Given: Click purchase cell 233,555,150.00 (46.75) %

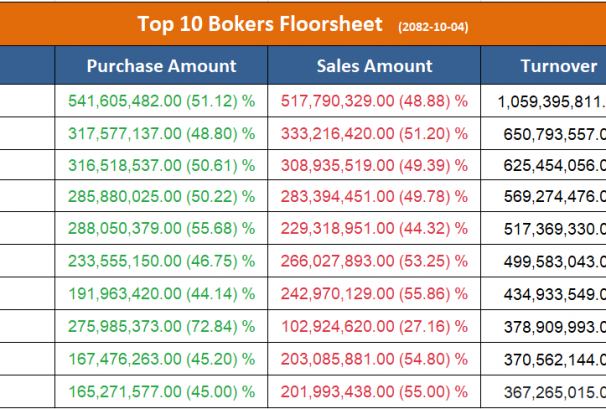Looking at the screenshot, I should [x=161, y=260].
